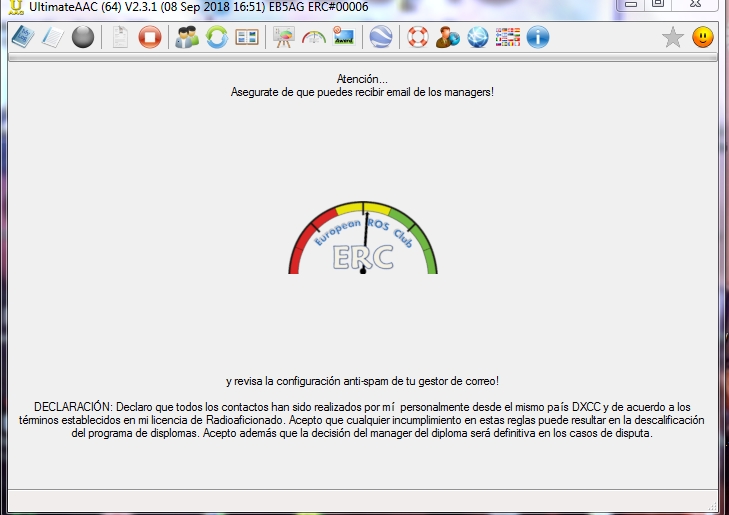Image resolution: width=729 pixels, height=515 pixels.
Task: Maximize the UltimateAAC window
Action: (658, 4)
